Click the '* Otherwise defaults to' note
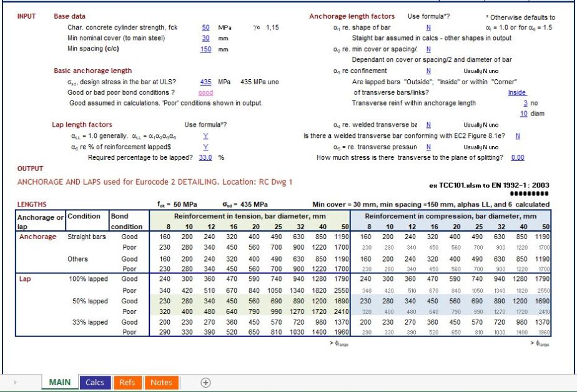This screenshot has width=577, height=392. (x=520, y=17)
